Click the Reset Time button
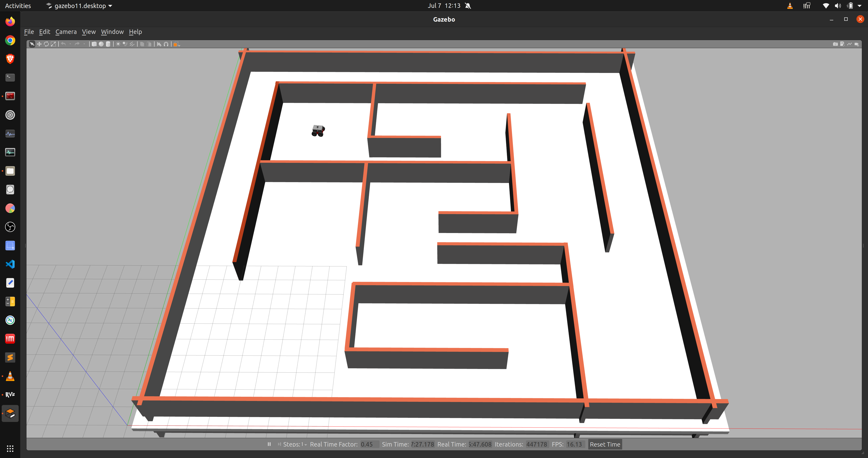The image size is (868, 458). [605, 444]
